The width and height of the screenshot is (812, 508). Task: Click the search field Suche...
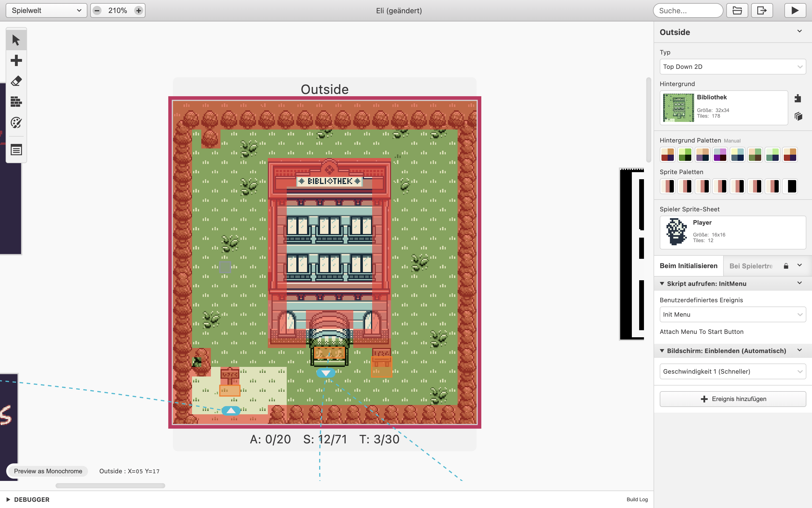pos(688,10)
